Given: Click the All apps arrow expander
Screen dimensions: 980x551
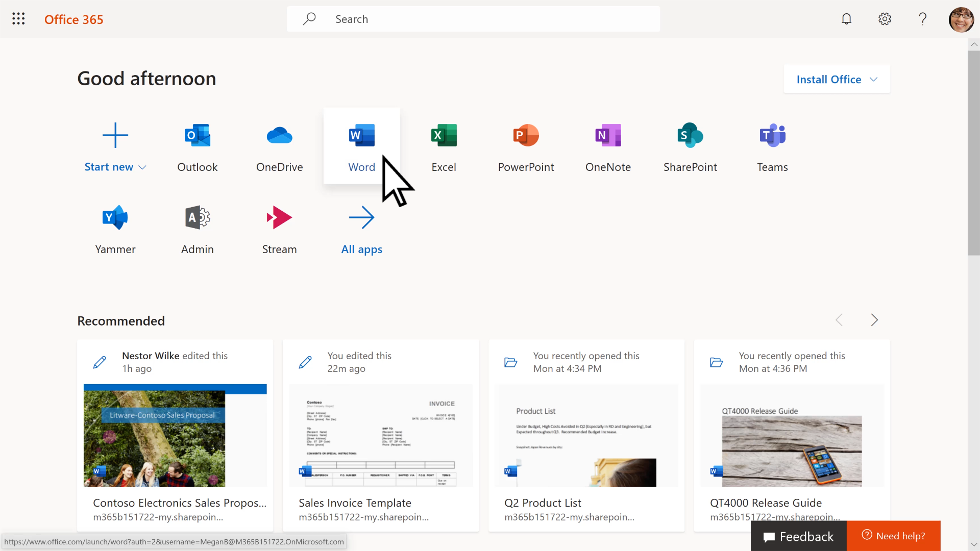Looking at the screenshot, I should tap(361, 217).
